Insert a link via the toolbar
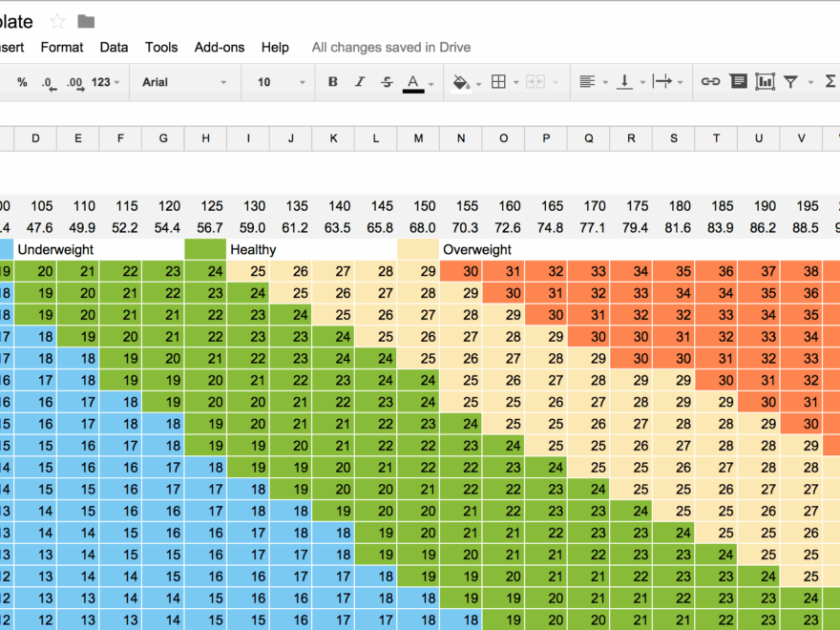The width and height of the screenshot is (840, 630). tap(711, 82)
